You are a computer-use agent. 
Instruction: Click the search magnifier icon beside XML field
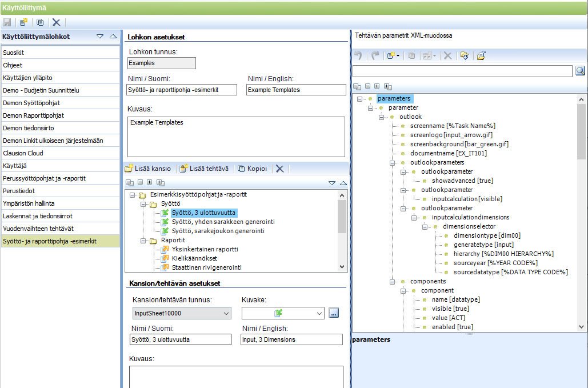(x=580, y=70)
